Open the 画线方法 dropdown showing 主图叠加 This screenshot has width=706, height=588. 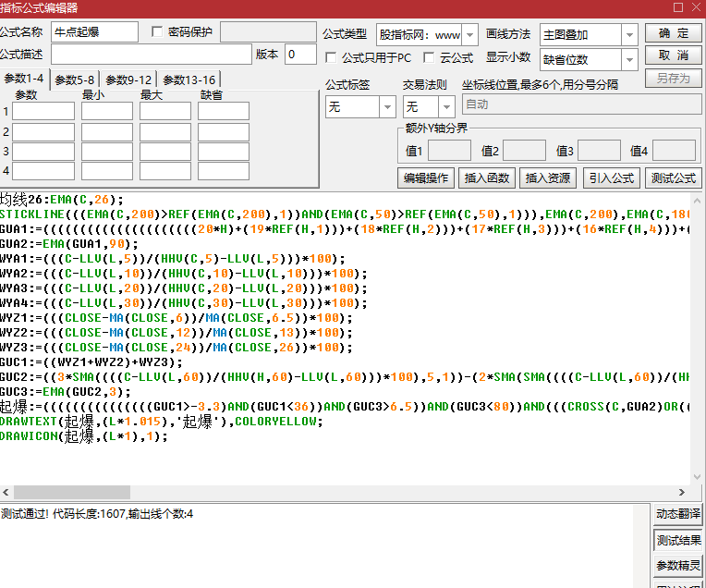coord(629,35)
